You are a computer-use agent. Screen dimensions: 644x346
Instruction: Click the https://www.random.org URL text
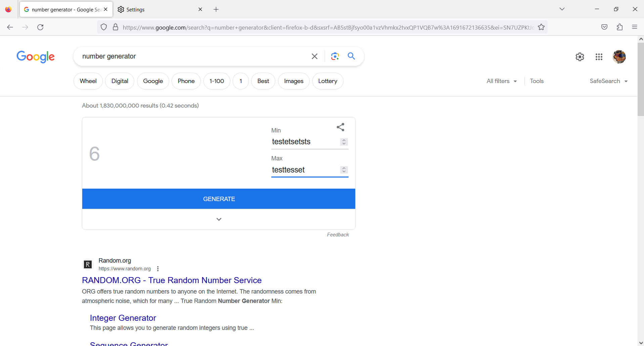(x=125, y=269)
